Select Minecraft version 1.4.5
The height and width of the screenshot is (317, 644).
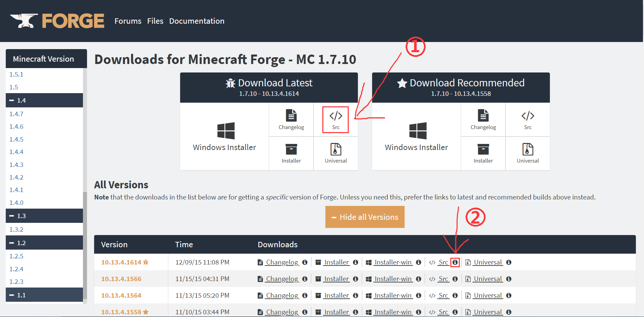point(17,139)
